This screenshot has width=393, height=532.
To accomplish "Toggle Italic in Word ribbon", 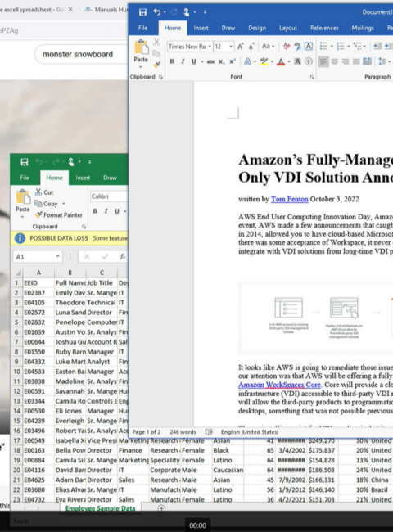I will click(183, 61).
